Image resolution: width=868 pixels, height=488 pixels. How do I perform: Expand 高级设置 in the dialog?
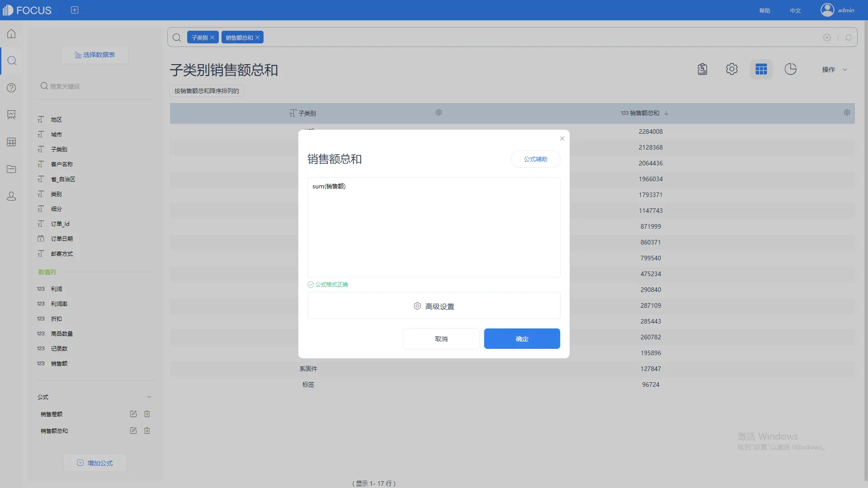coord(434,306)
